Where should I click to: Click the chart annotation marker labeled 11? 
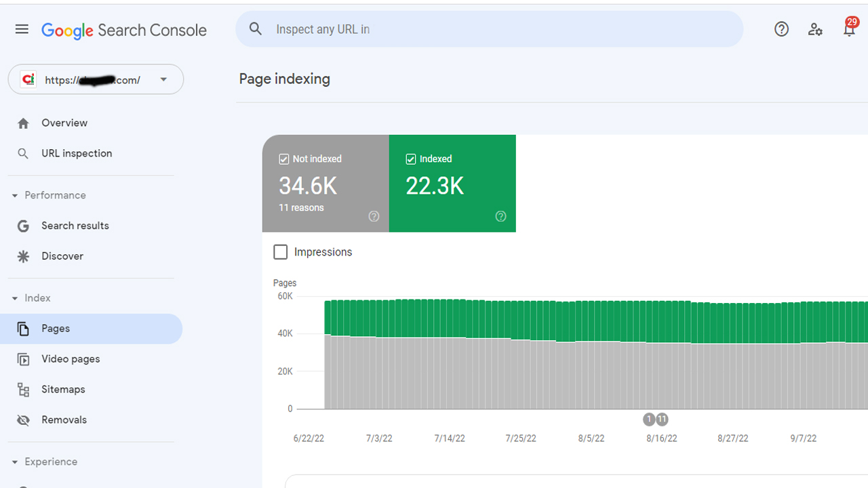pyautogui.click(x=662, y=420)
